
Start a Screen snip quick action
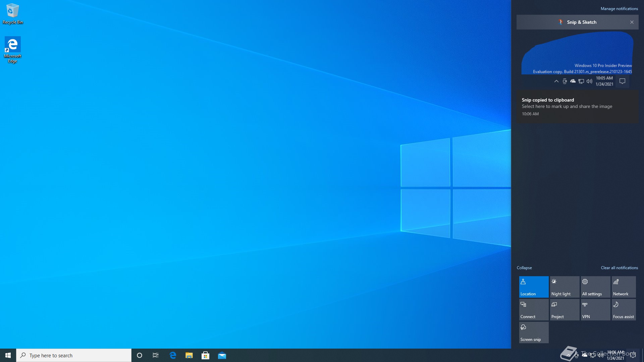tap(534, 333)
